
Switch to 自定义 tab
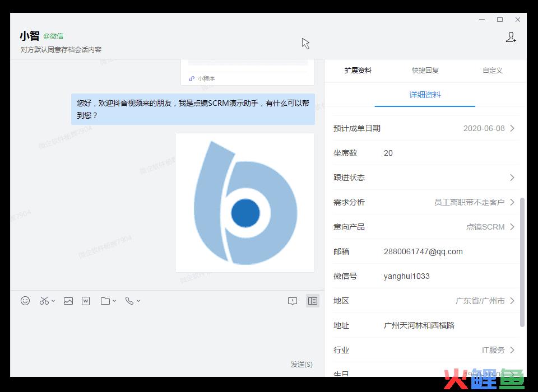493,71
